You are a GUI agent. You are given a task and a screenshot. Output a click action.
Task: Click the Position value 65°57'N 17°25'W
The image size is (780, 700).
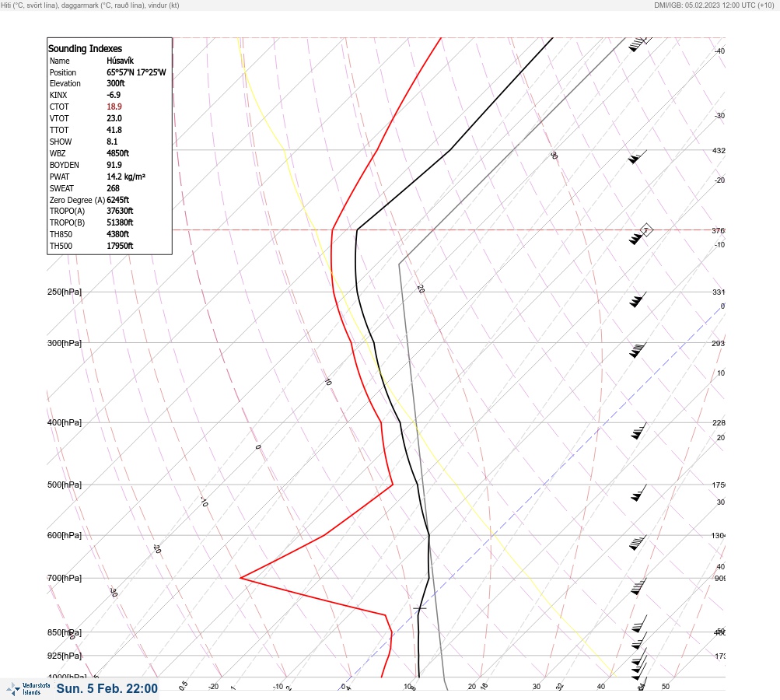136,72
